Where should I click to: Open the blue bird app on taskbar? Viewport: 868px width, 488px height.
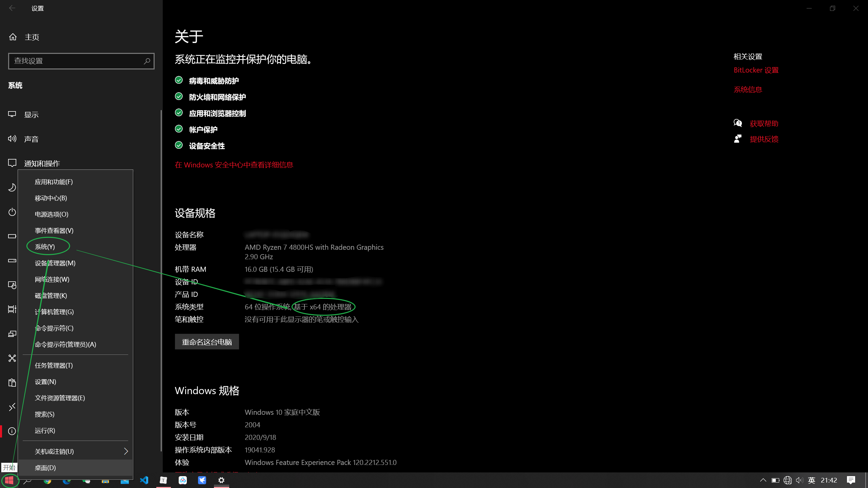point(202,480)
